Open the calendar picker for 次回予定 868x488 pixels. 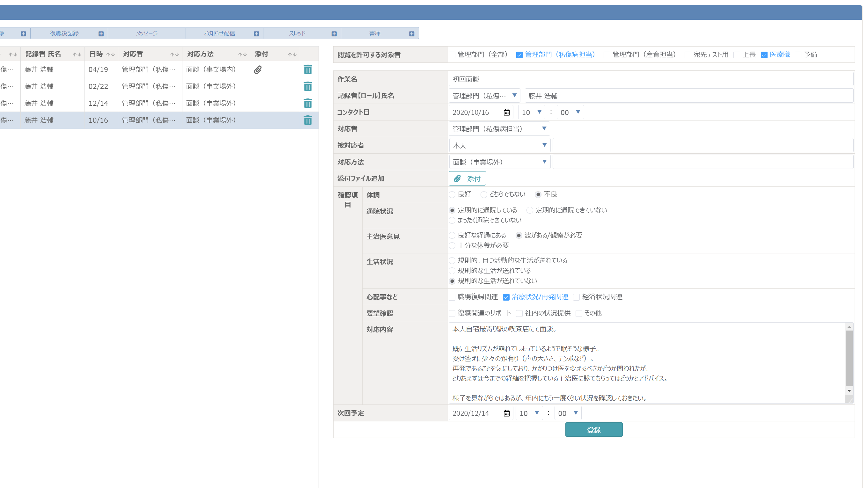point(506,413)
